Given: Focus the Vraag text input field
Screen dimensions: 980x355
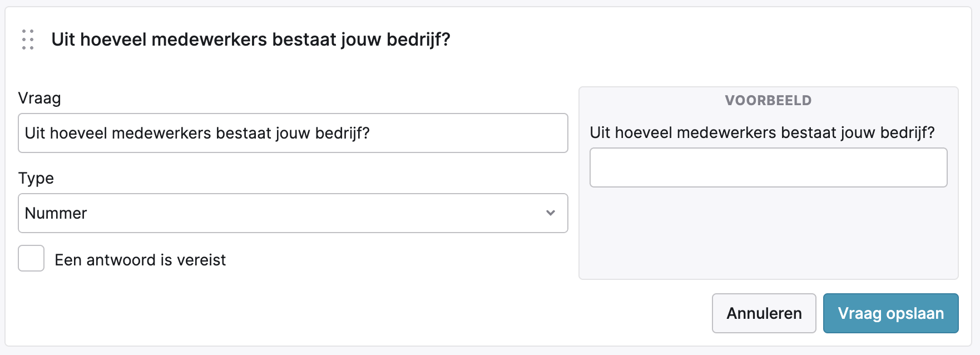Looking at the screenshot, I should pyautogui.click(x=445, y=134).
